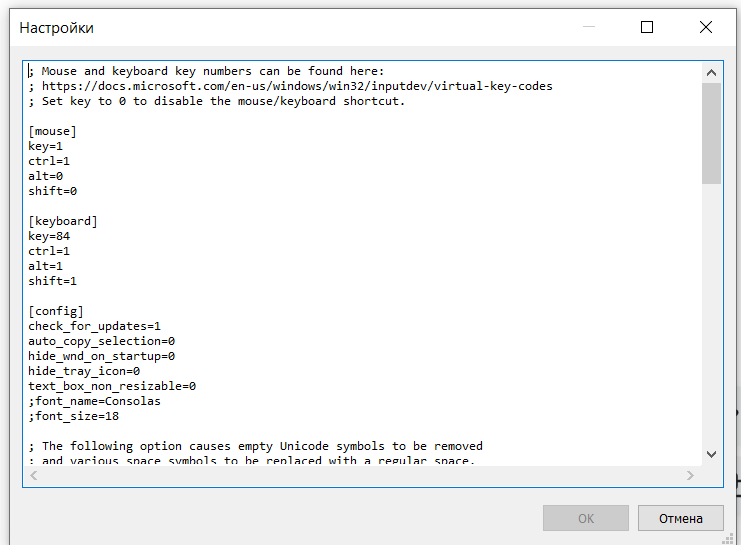Click the greyed-out OK button

pyautogui.click(x=586, y=518)
